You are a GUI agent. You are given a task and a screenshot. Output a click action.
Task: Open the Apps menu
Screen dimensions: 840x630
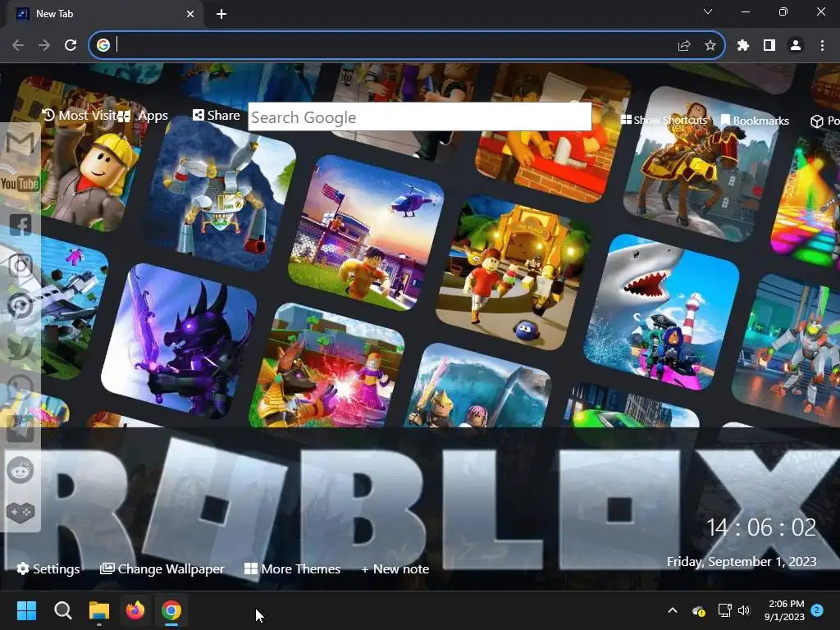tap(143, 116)
